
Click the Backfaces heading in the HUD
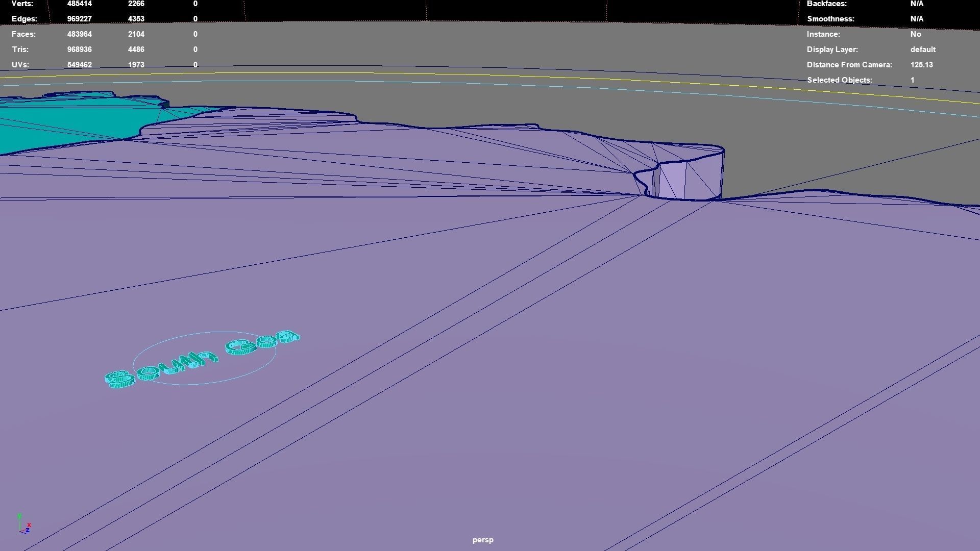pos(826,4)
